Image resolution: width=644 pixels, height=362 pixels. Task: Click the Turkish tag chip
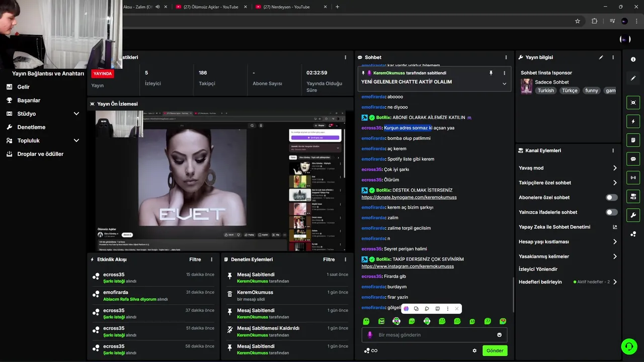[545, 90]
